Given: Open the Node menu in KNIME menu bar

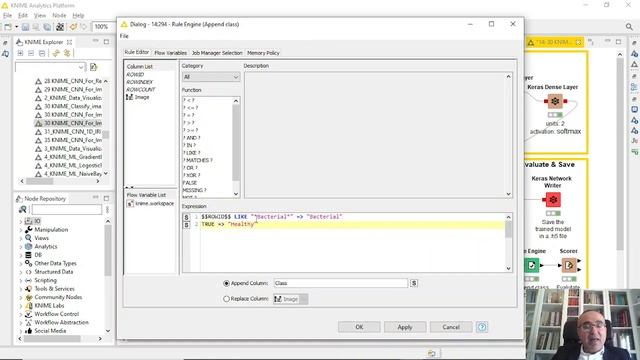Looking at the screenshot, I should click(x=59, y=16).
